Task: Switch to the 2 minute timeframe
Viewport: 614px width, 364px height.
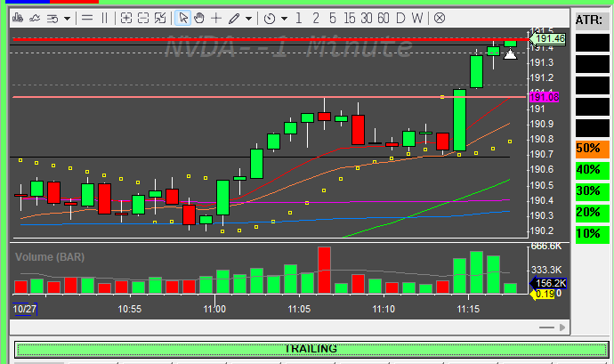Action: [x=316, y=18]
